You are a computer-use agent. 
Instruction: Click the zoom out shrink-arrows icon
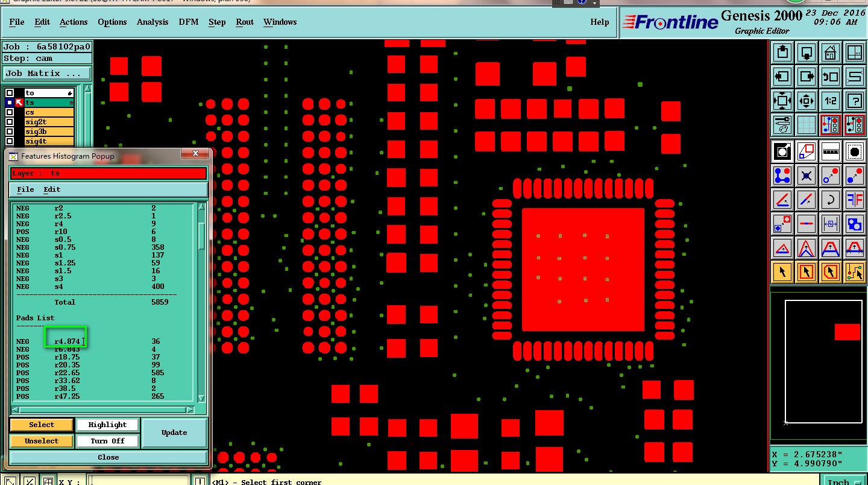pos(807,100)
